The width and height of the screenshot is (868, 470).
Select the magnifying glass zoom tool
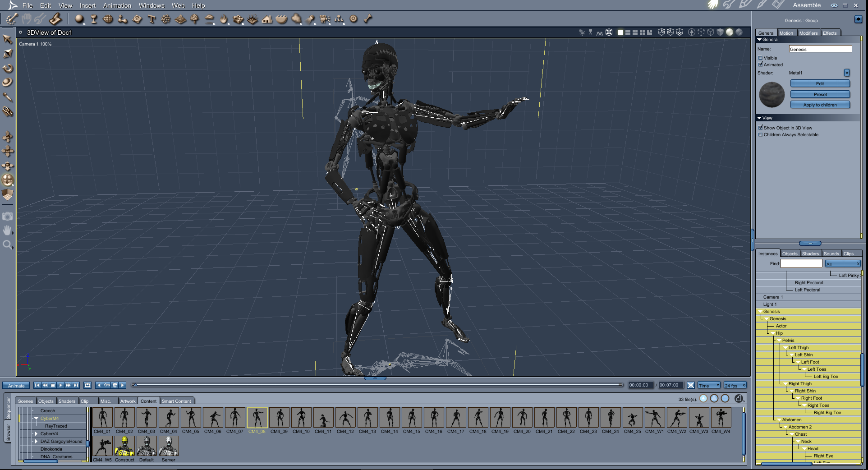pyautogui.click(x=8, y=245)
